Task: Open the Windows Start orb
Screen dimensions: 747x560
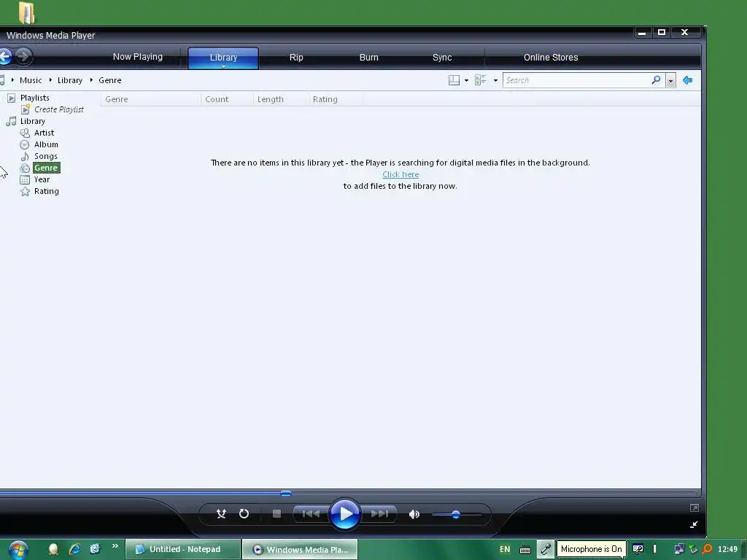Action: click(18, 550)
